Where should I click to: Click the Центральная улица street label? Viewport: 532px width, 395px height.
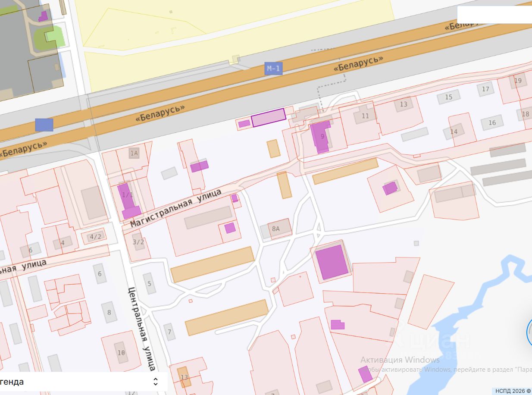pyautogui.click(x=142, y=329)
